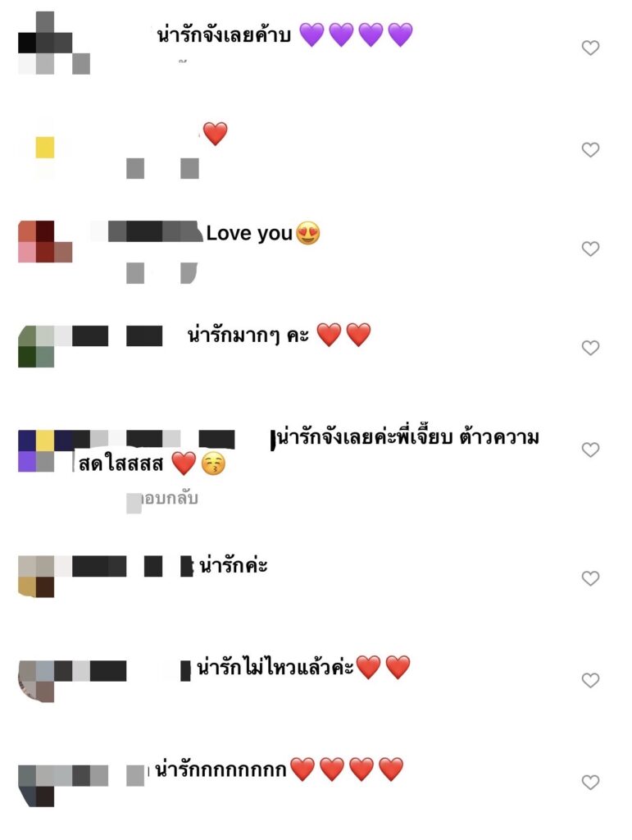Viewport: 632px width, 840px height.
Task: Like the 'น่ารักไม่ไหวแล้วค่ะ' comment
Action: pos(590,680)
